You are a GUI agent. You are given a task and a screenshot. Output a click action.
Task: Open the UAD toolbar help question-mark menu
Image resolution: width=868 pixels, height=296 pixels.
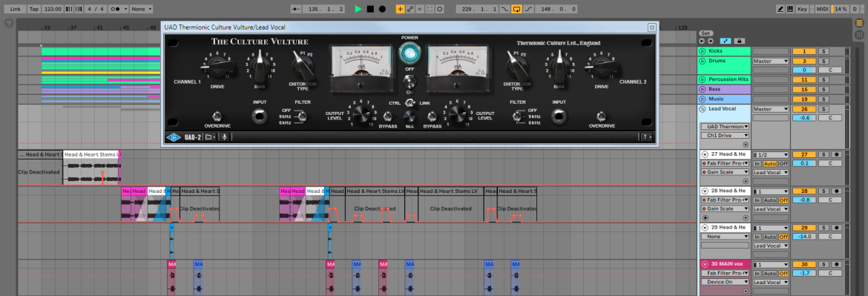coord(646,137)
